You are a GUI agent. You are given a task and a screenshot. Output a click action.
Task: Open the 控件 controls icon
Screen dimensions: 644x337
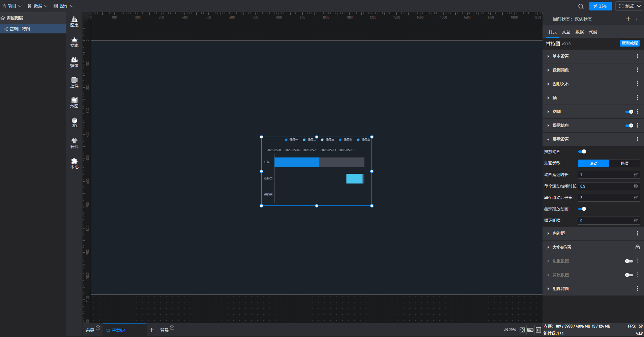tap(74, 83)
